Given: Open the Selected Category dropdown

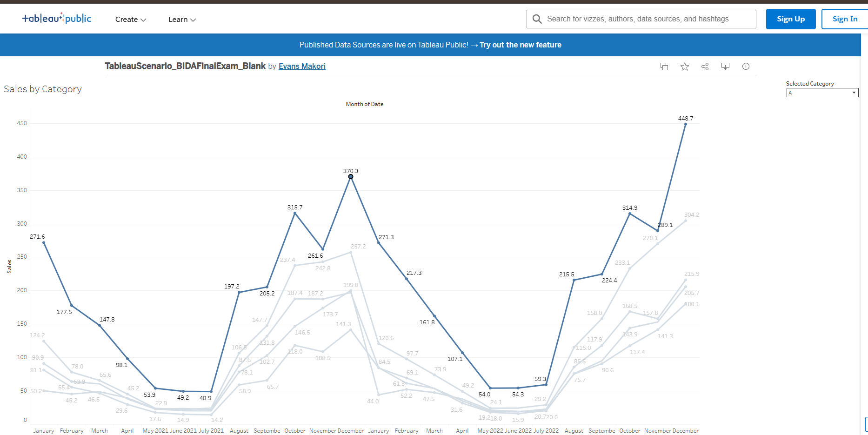Looking at the screenshot, I should coord(822,93).
